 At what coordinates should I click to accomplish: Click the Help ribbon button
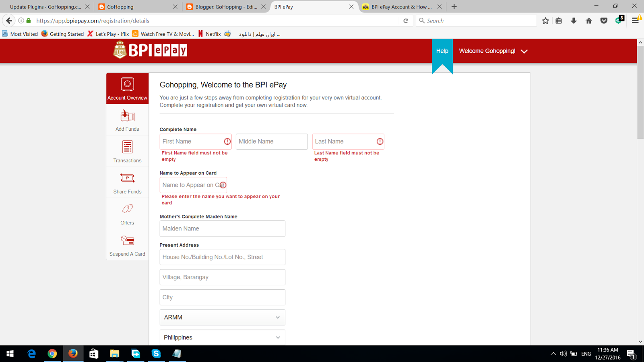point(442,51)
